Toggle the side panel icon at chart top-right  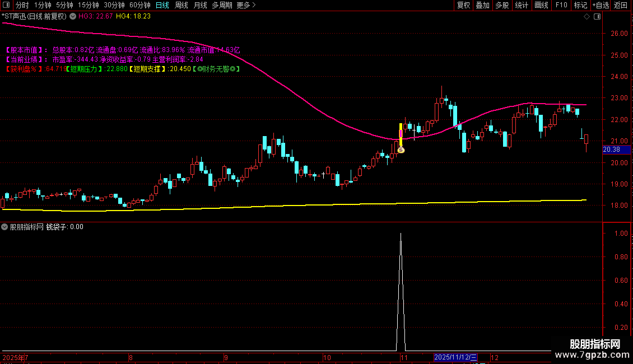click(x=597, y=17)
